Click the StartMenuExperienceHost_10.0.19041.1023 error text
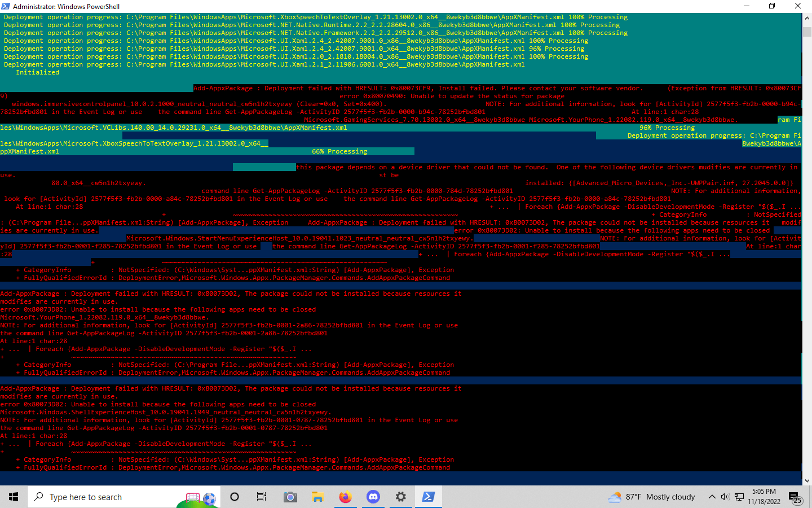The image size is (812, 508). tap(300, 238)
